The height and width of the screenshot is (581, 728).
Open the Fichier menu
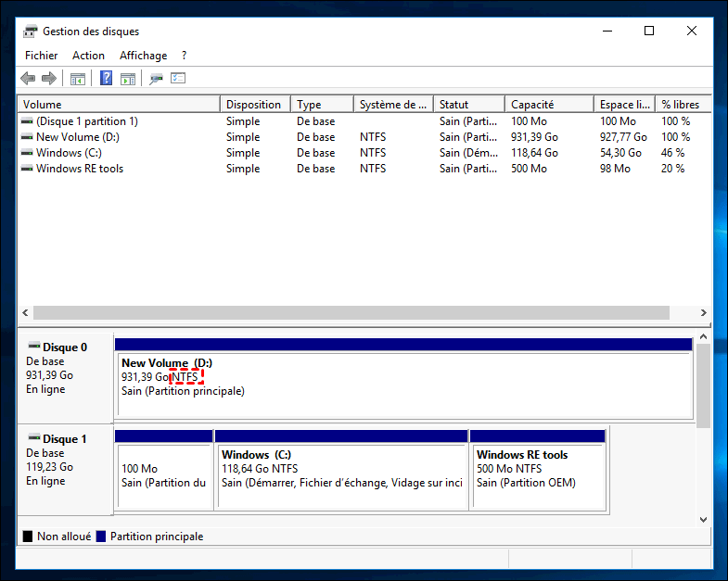(41, 56)
